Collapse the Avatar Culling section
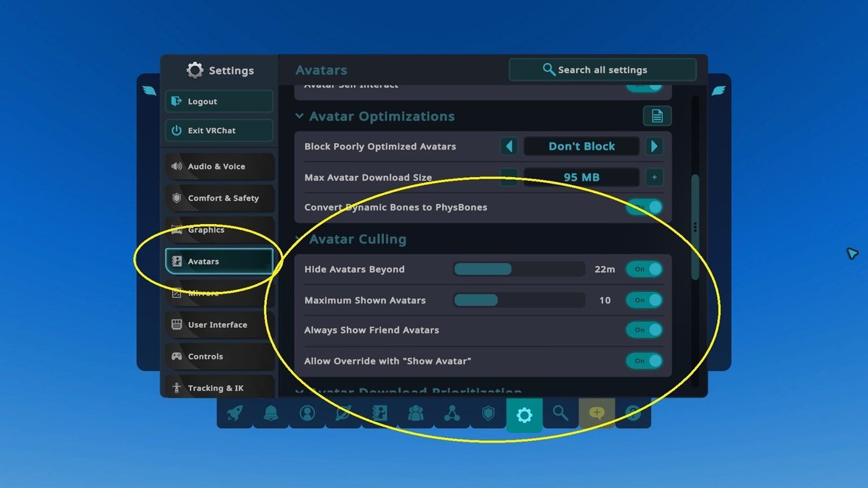 tap(299, 239)
